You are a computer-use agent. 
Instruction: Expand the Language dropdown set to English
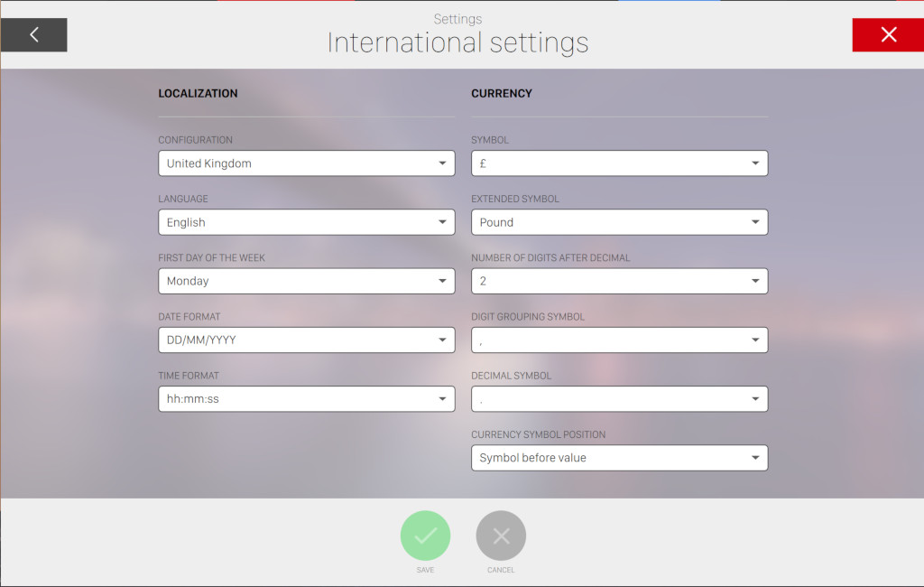tap(306, 222)
